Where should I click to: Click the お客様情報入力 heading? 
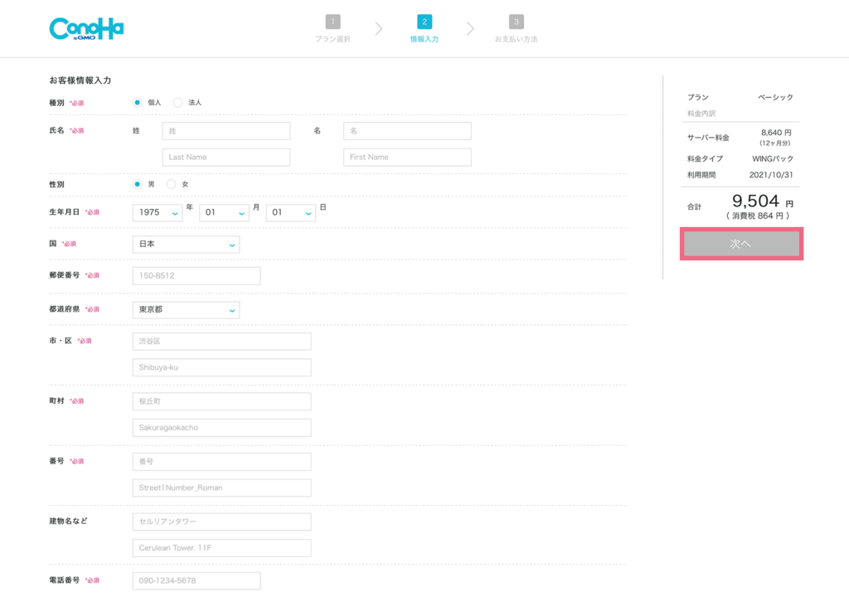tap(80, 80)
